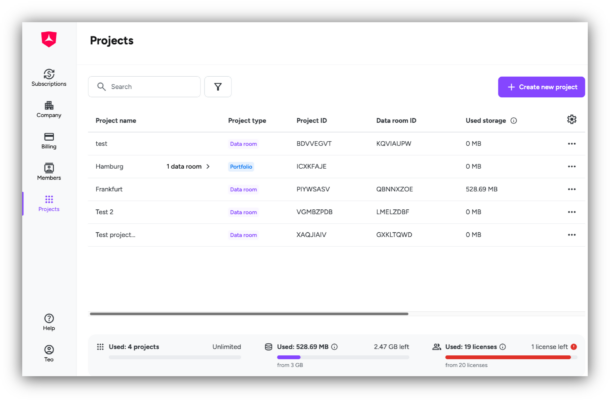This screenshot has width=610, height=400.
Task: Click Data room badge in Frankfurt row
Action: 243,189
